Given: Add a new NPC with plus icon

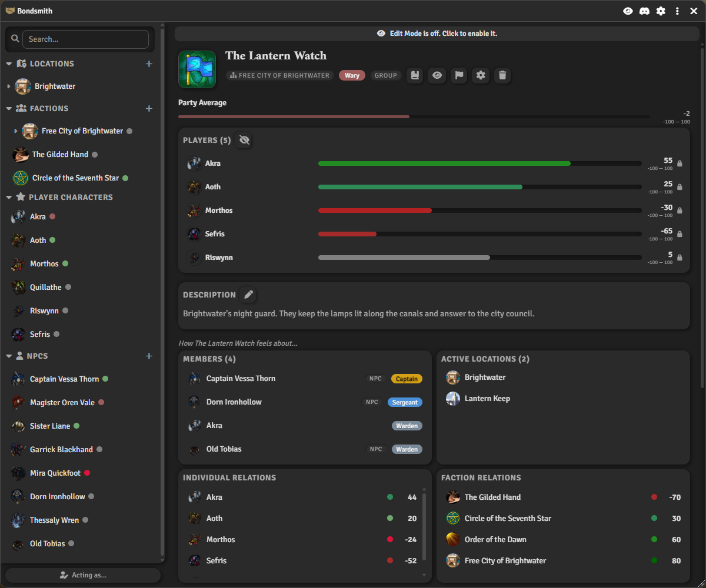Looking at the screenshot, I should [149, 356].
